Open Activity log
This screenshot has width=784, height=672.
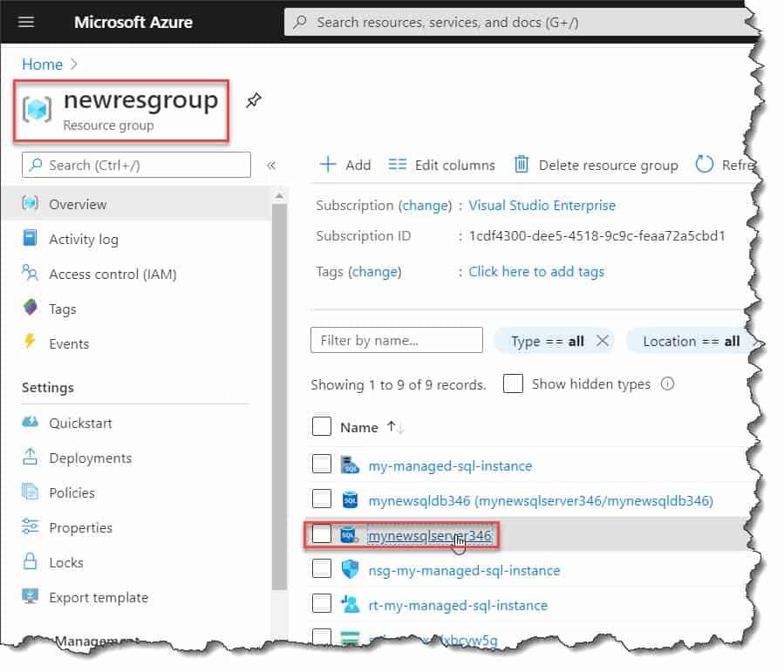(x=84, y=240)
